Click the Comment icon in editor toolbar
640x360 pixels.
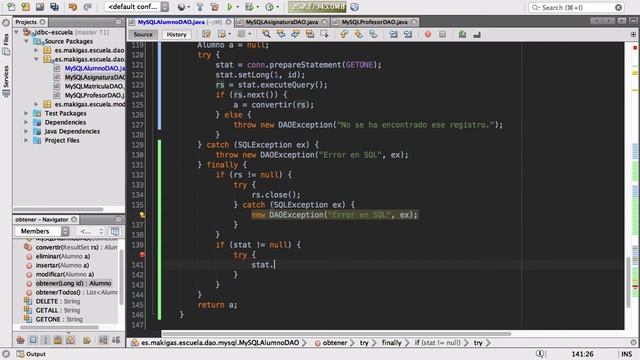[x=462, y=34]
